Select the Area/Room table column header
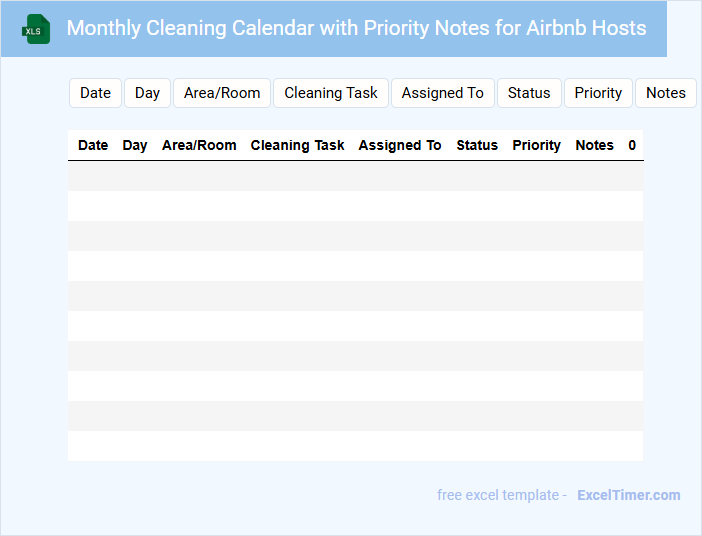Viewport: 702px width, 536px height. click(x=199, y=145)
